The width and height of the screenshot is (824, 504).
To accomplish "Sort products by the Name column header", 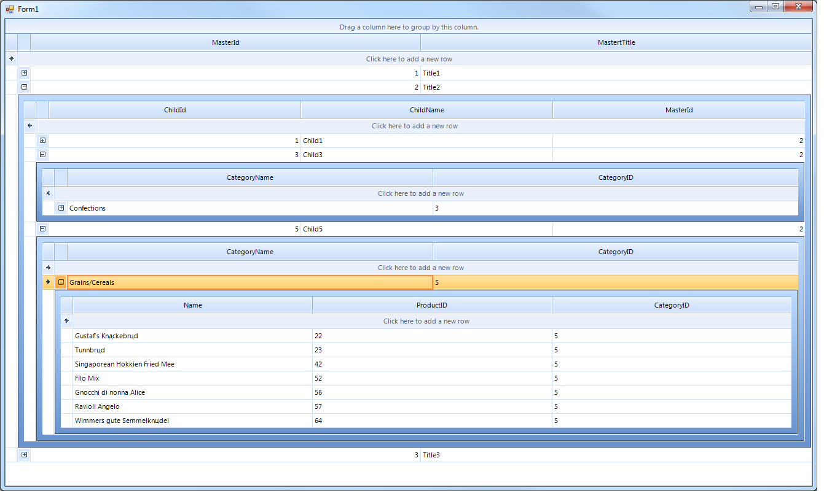I will coord(193,305).
